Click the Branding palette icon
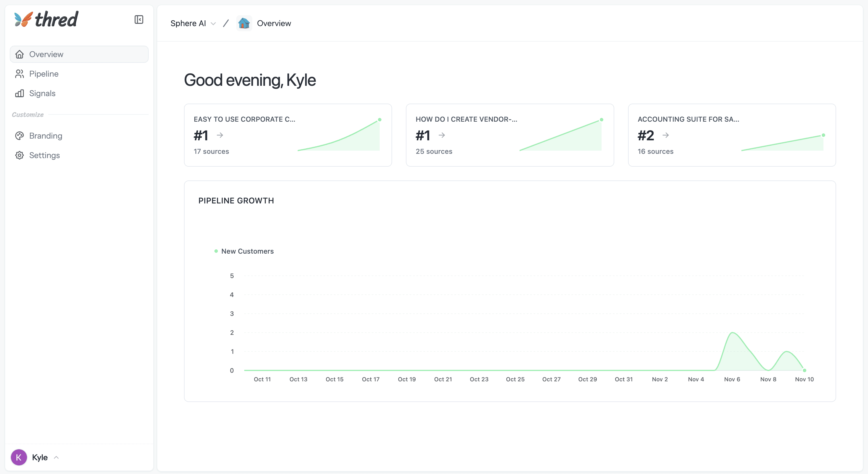 pos(20,136)
